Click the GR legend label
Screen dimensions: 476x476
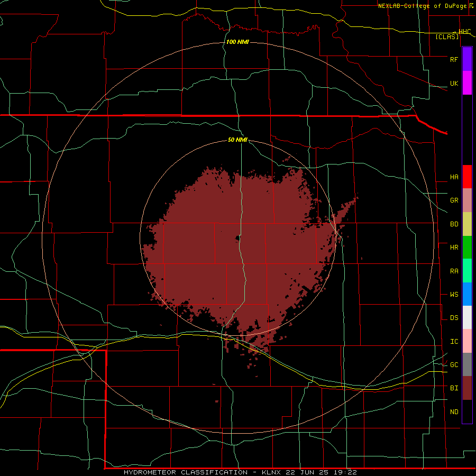pos(454,200)
